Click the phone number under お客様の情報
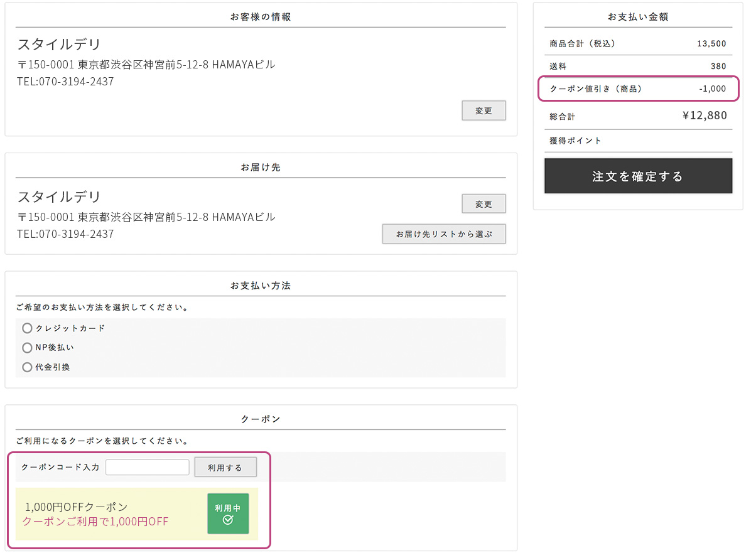Image resolution: width=756 pixels, height=553 pixels. click(x=66, y=82)
